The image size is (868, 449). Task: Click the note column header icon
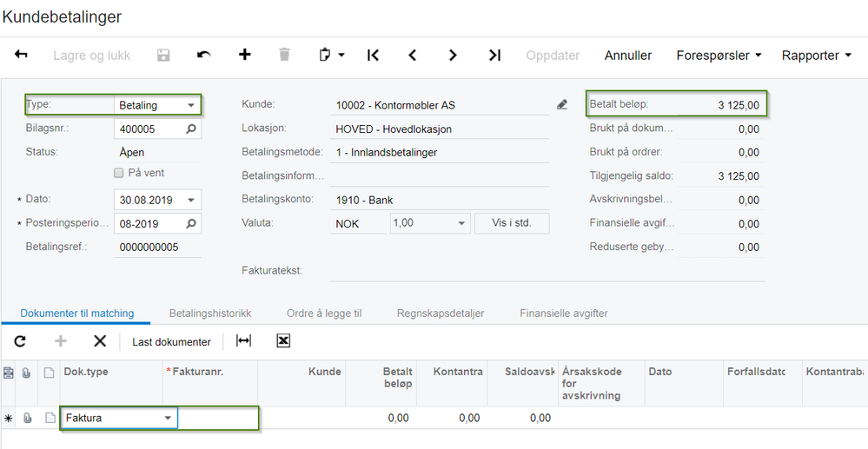pos(49,373)
